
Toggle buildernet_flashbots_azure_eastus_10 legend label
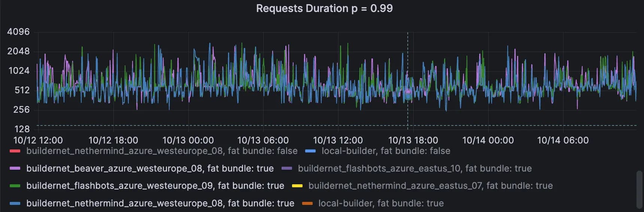click(414, 169)
